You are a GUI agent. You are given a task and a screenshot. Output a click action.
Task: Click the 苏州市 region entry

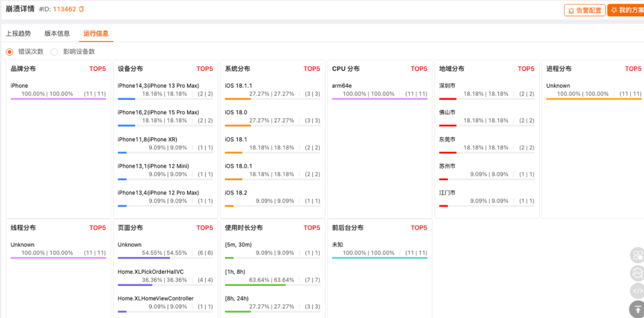tap(487, 171)
